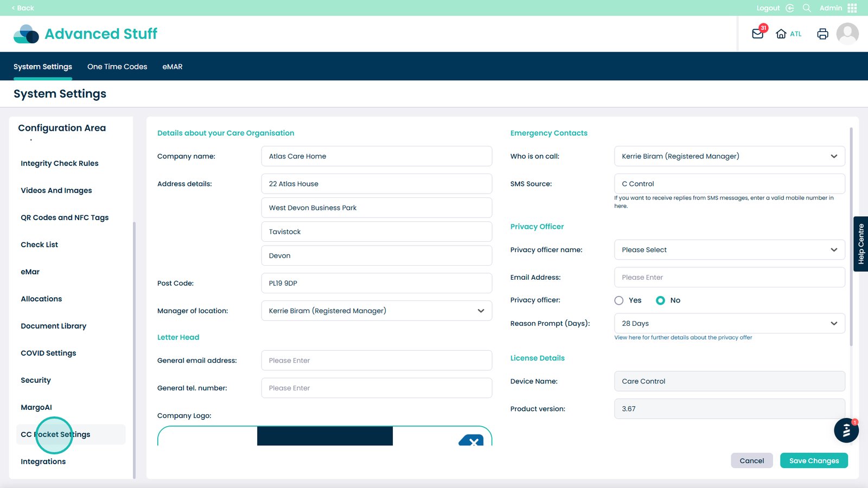Expand Manager of location dropdown

(x=481, y=311)
